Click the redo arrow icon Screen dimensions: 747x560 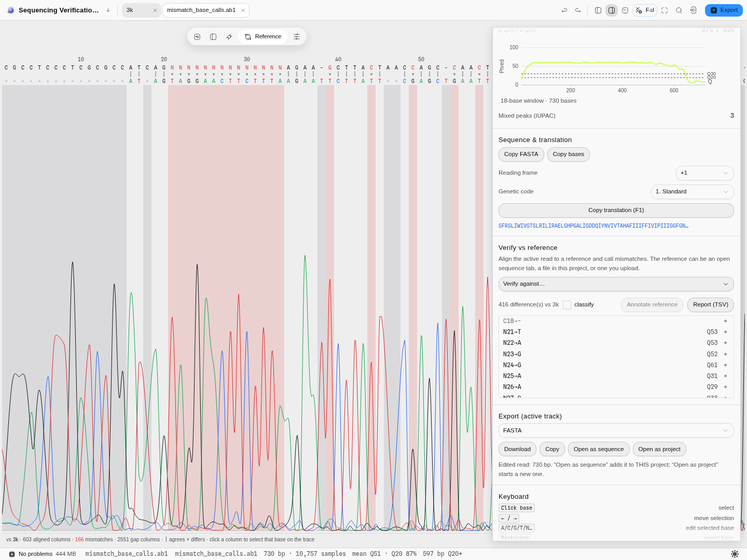click(x=578, y=10)
